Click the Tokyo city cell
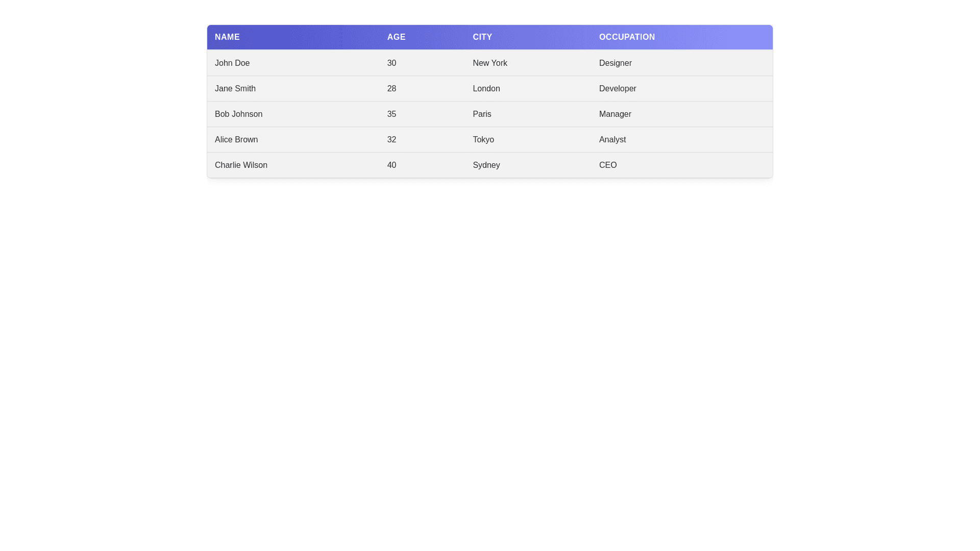980x551 pixels. coord(483,140)
